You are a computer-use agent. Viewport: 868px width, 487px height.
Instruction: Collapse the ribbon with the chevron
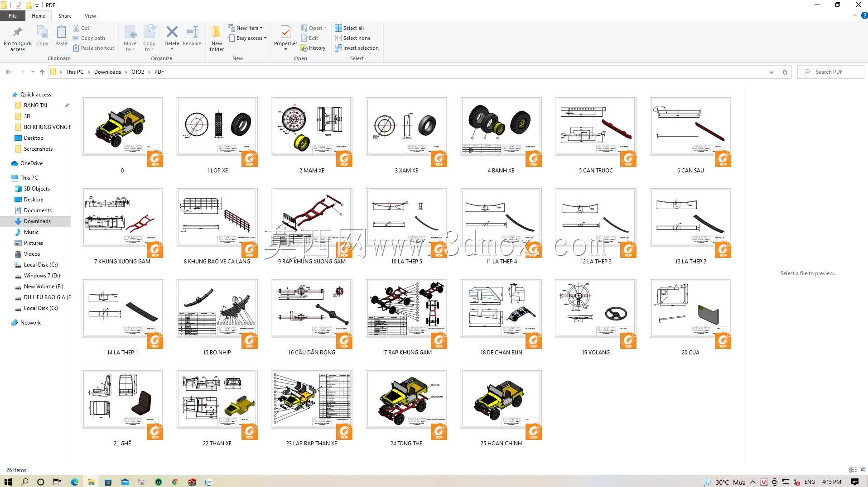click(855, 15)
